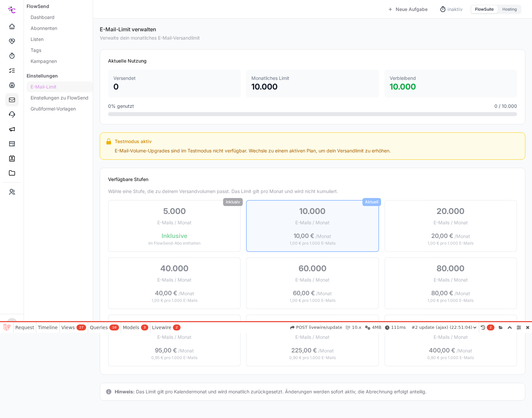Click the Aktuell badge on 10.000 tier
532x418 pixels.
372,202
